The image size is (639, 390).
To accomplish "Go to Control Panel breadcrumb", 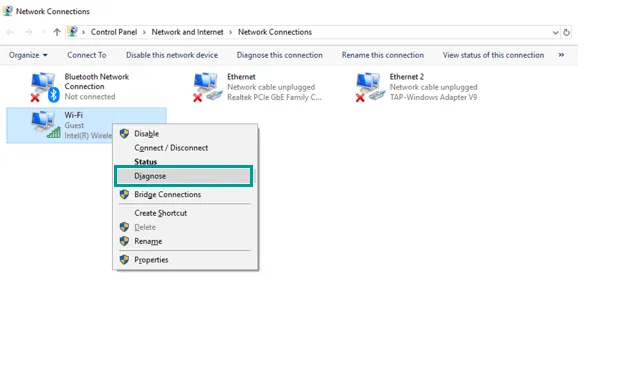I will (x=114, y=32).
